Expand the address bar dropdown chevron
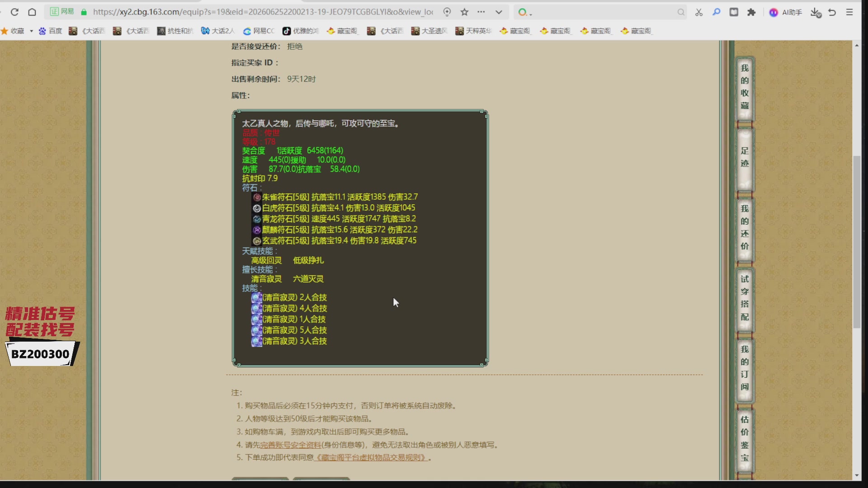 tap(499, 12)
